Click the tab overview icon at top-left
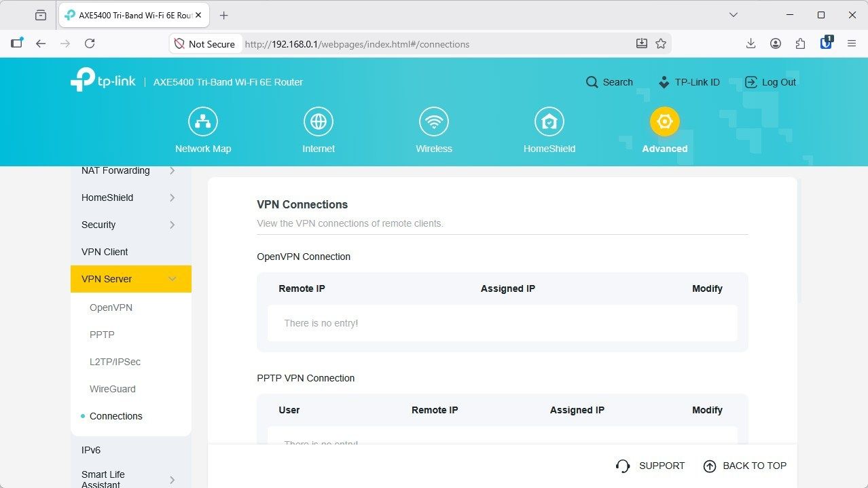This screenshot has height=488, width=868. point(40,15)
